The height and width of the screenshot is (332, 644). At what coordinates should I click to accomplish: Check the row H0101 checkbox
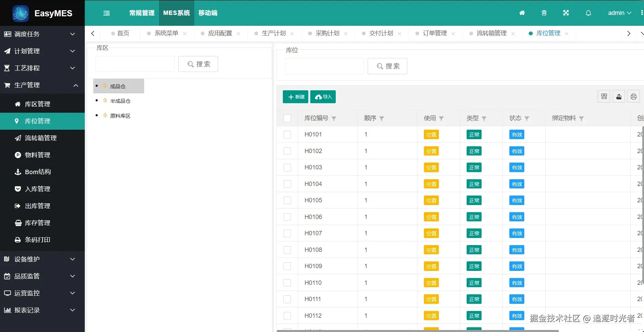point(287,134)
